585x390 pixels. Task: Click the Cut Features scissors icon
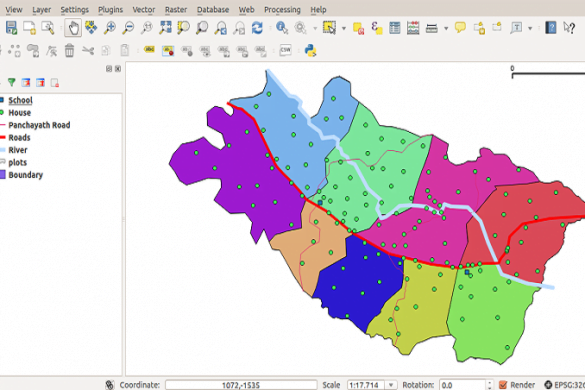tap(88, 50)
